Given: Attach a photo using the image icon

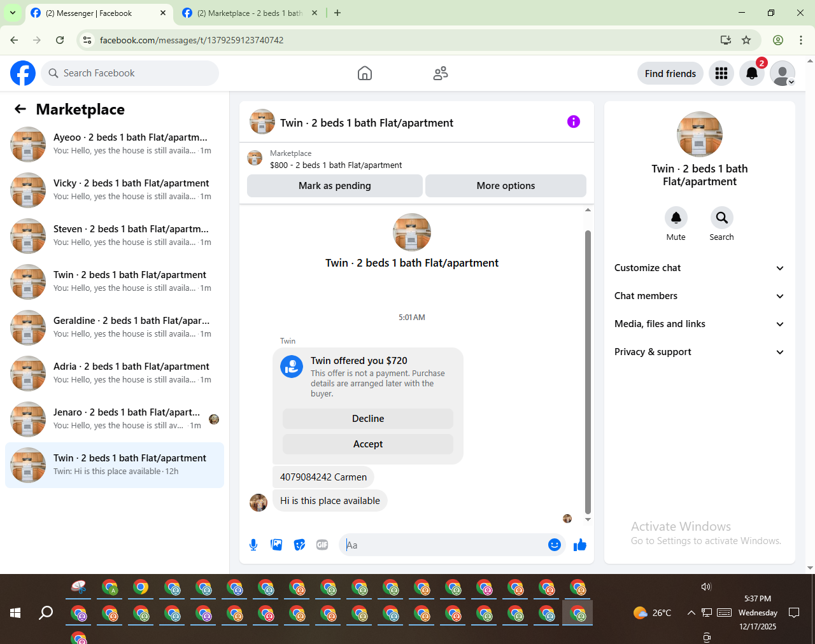Looking at the screenshot, I should (276, 545).
